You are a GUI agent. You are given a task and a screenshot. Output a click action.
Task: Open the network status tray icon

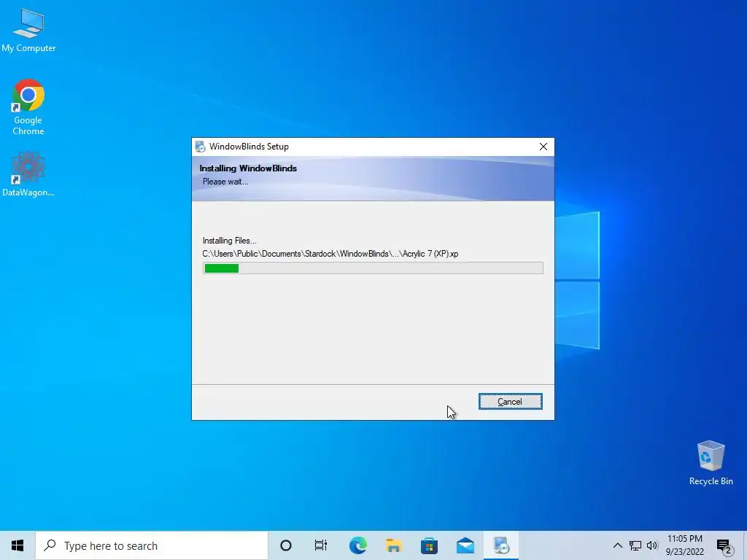click(x=635, y=545)
